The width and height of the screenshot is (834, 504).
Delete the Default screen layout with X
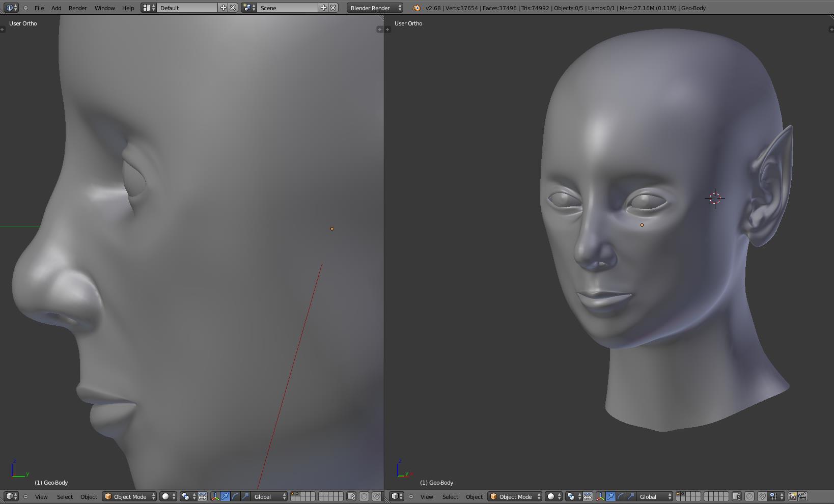point(233,8)
